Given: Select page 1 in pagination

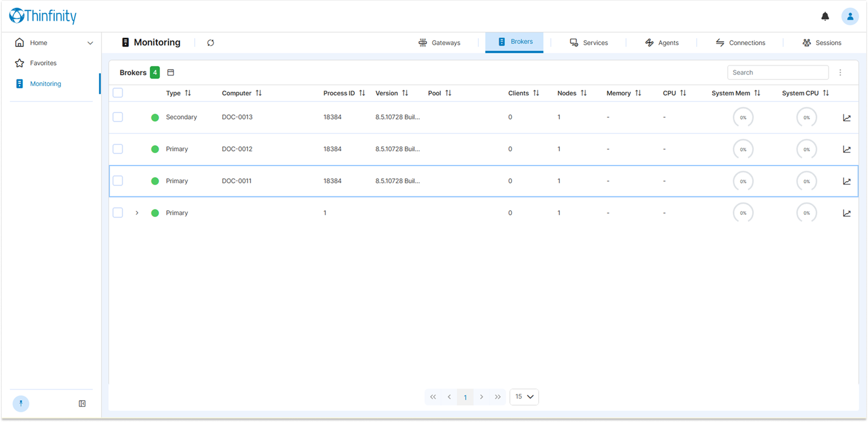Looking at the screenshot, I should 465,397.
